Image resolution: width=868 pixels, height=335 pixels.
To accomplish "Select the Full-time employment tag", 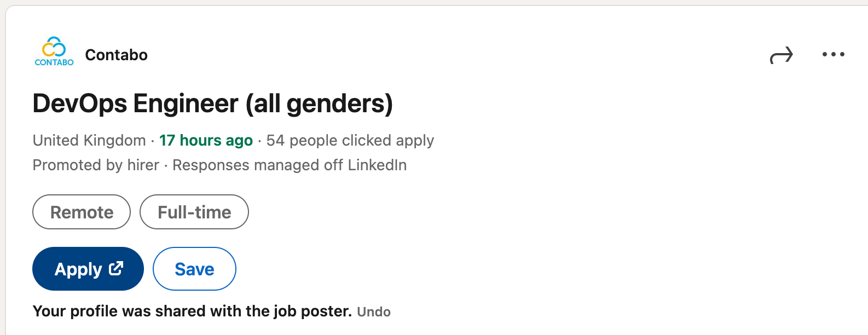I will 194,212.
